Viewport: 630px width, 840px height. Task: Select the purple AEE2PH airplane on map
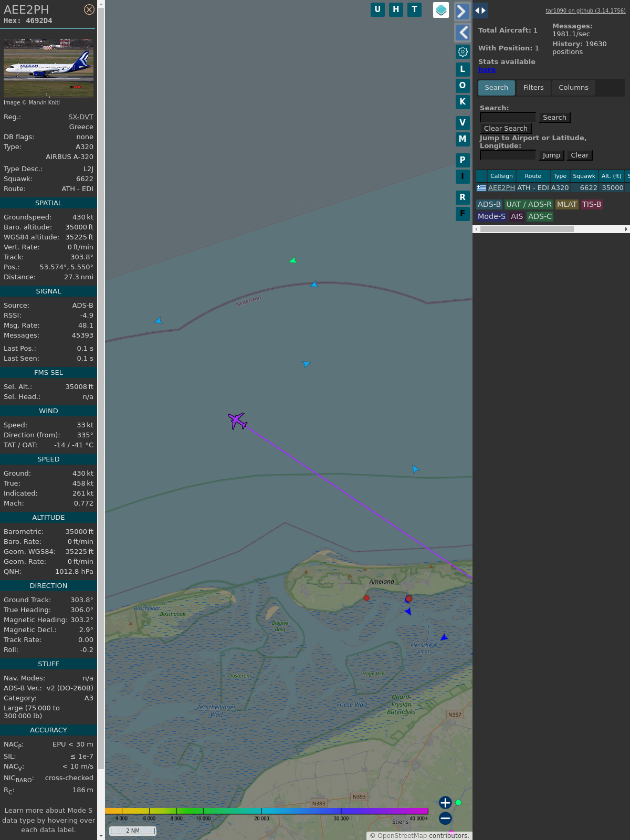point(237,421)
